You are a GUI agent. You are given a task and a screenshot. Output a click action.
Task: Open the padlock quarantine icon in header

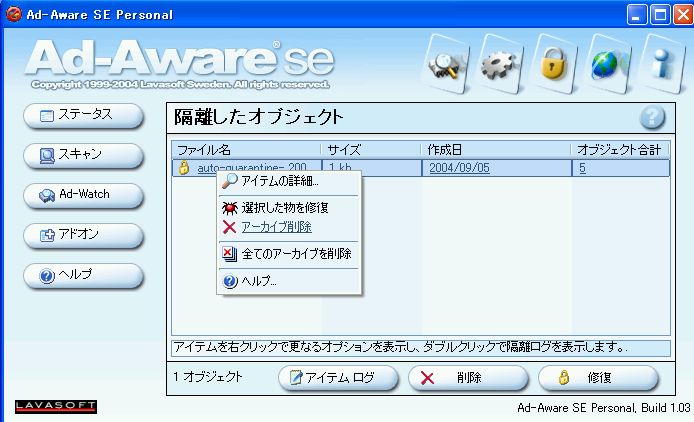click(554, 64)
